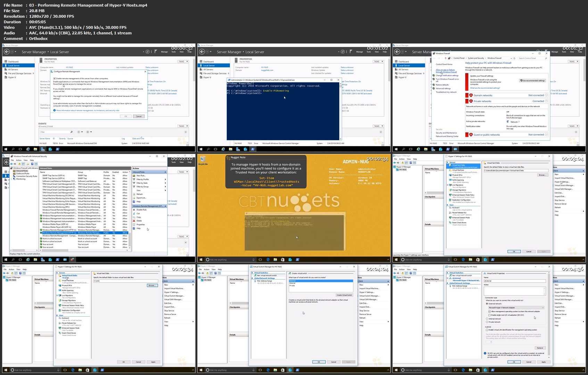Click rules list horizontal scrollbar in 00:02:02 frame
The height and width of the screenshot is (375, 588).
click(x=83, y=250)
